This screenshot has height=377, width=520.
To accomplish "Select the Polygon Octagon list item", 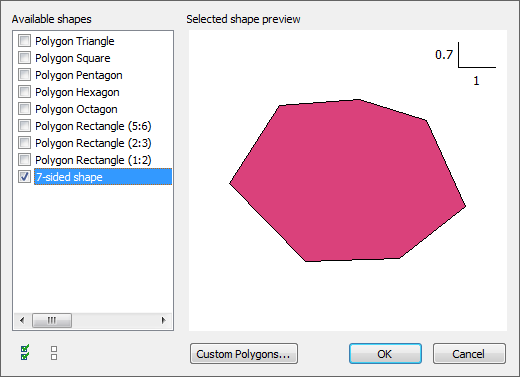I will [x=76, y=109].
